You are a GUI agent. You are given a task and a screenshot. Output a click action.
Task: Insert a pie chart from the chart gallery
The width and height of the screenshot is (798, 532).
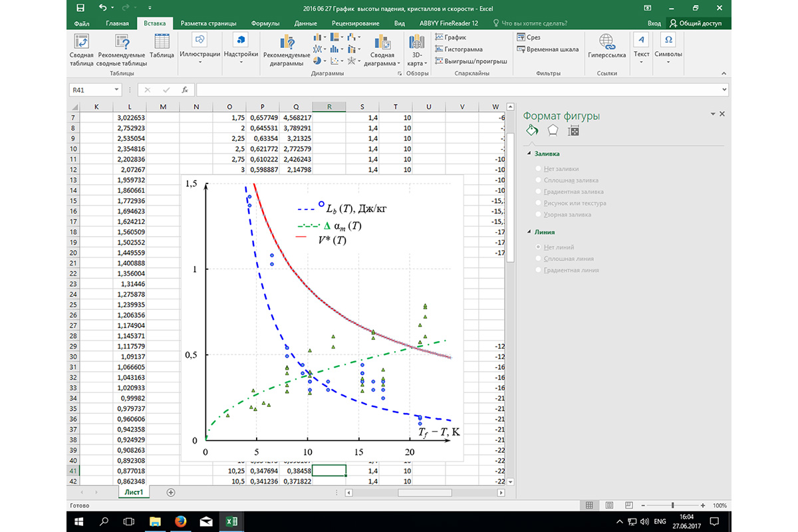[x=319, y=61]
